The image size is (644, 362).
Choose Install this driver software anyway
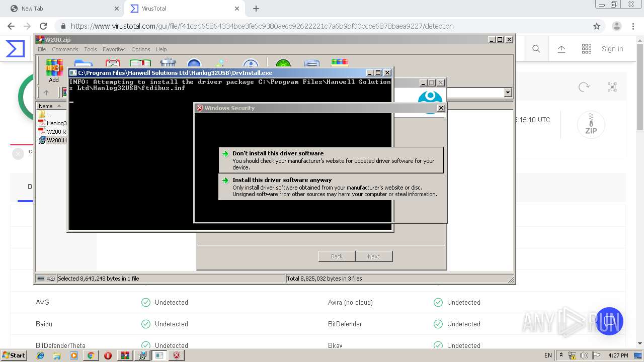(331, 187)
